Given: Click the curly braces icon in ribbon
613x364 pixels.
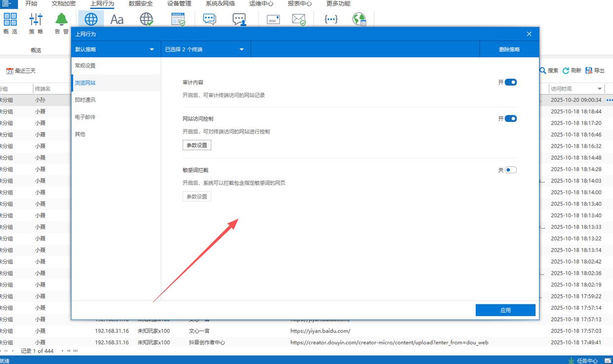Looking at the screenshot, I should pos(331,20).
